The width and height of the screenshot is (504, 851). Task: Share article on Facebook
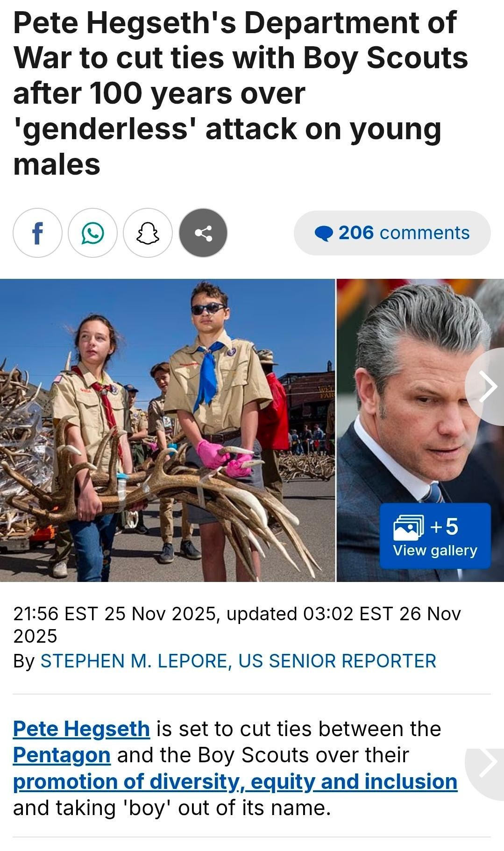point(37,233)
